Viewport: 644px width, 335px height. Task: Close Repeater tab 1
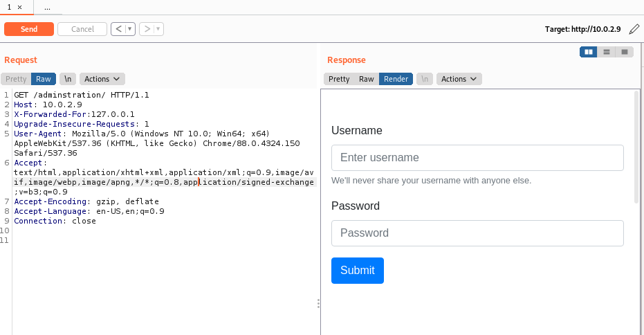point(19,8)
